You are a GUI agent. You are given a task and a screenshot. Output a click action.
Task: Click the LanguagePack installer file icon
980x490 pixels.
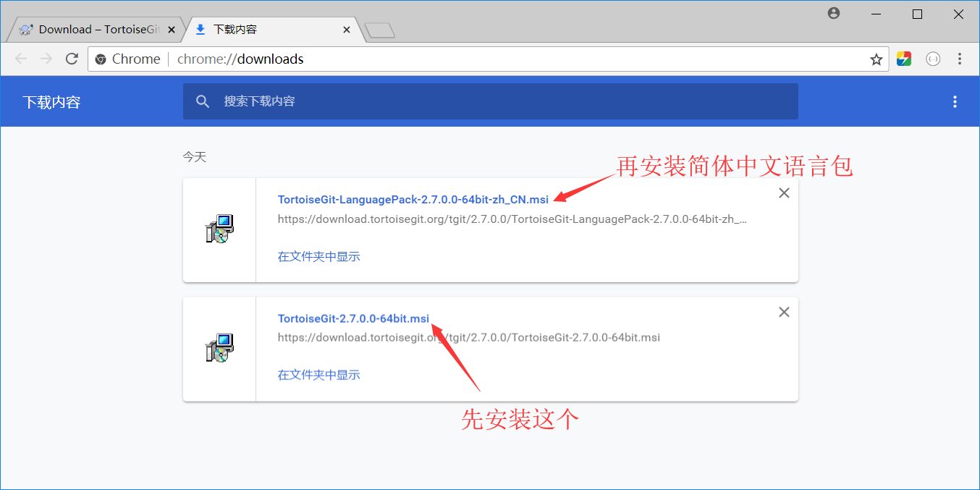tap(219, 229)
